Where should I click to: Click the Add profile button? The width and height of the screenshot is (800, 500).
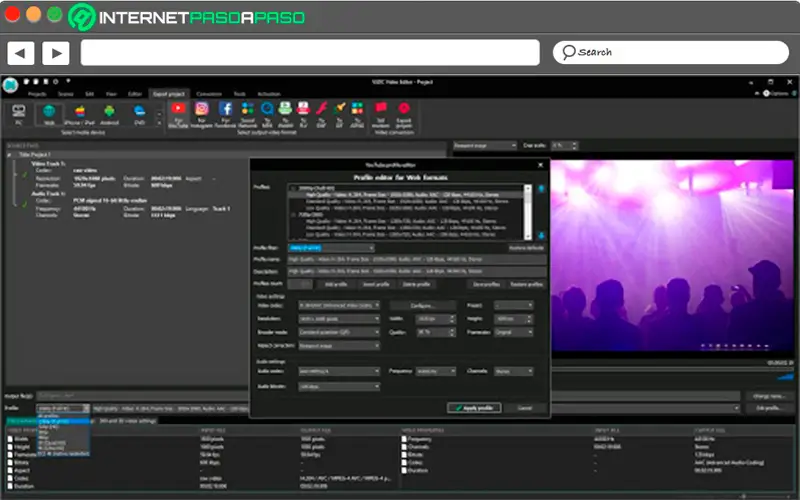click(x=336, y=284)
